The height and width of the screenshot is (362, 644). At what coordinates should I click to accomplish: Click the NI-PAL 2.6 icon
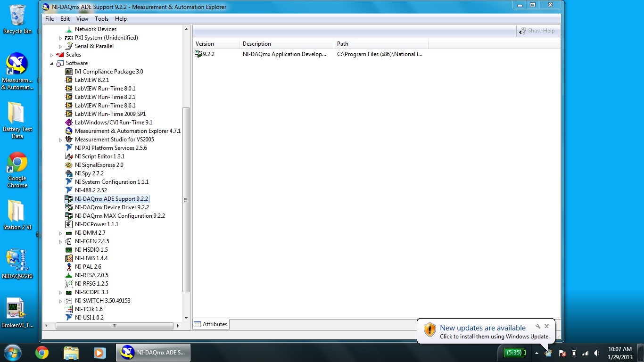point(69,267)
